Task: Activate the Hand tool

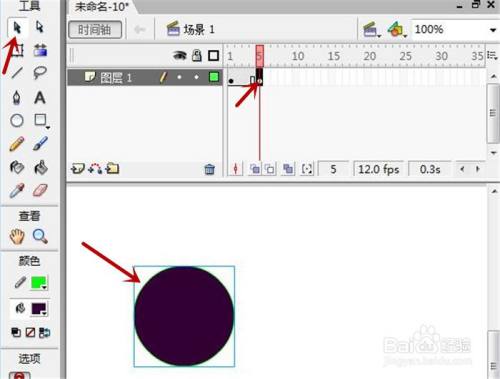Action: 17,237
